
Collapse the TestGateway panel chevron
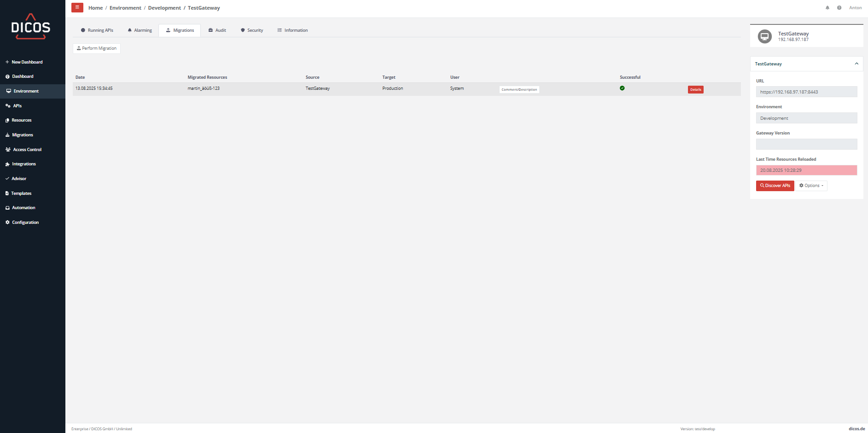(856, 64)
